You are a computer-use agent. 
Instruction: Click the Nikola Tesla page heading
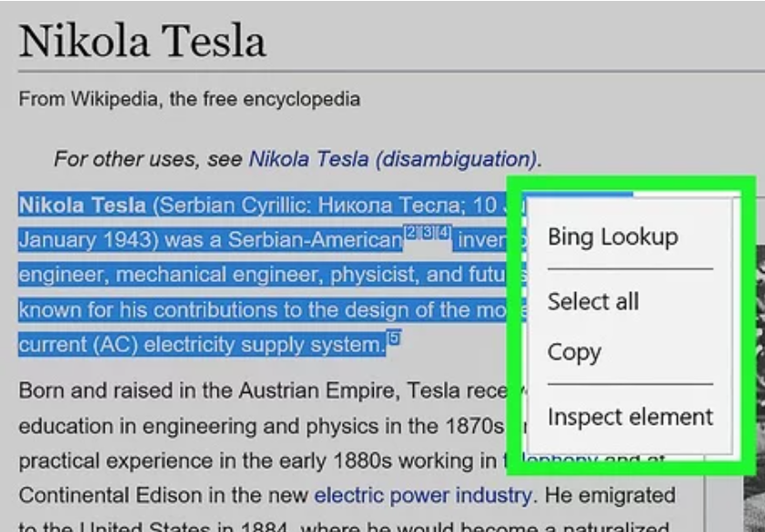coord(142,41)
